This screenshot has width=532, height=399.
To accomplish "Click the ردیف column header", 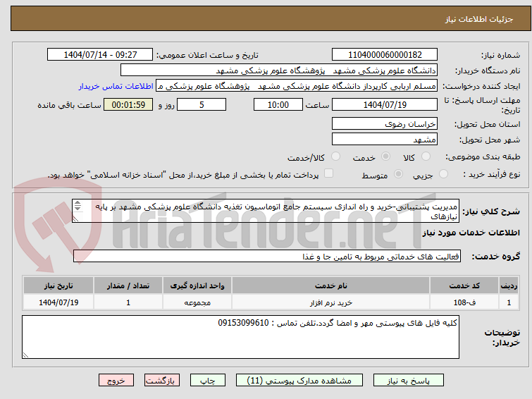I will click(x=509, y=286).
